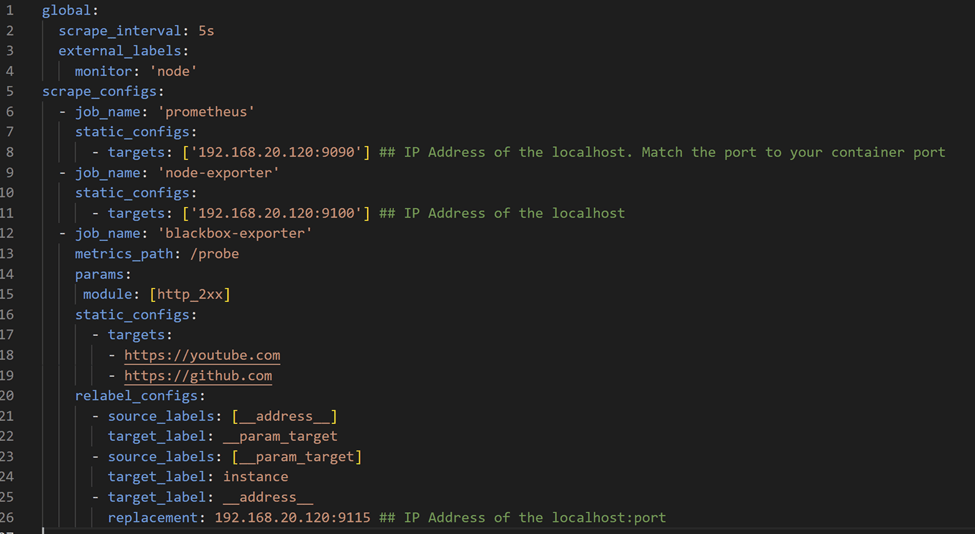This screenshot has height=534, width=975.
Task: Click line number 1 in the gutter
Action: click(x=9, y=10)
